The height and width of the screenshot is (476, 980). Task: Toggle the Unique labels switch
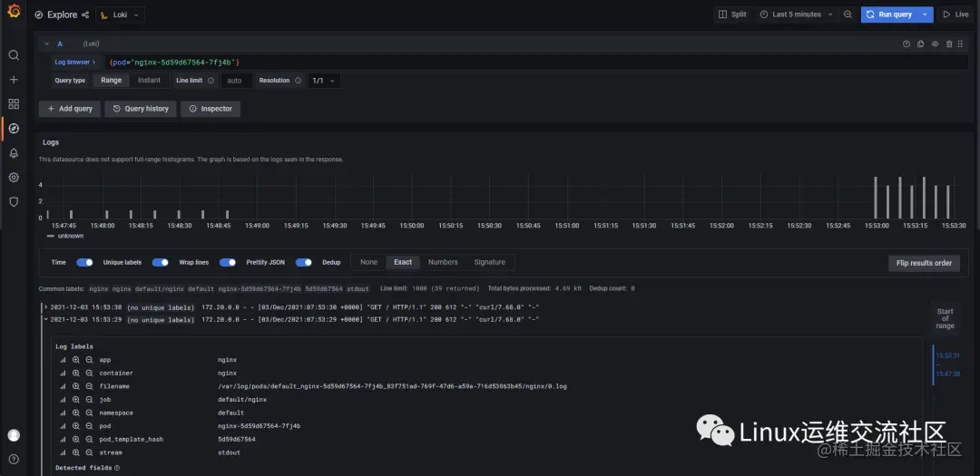point(160,262)
